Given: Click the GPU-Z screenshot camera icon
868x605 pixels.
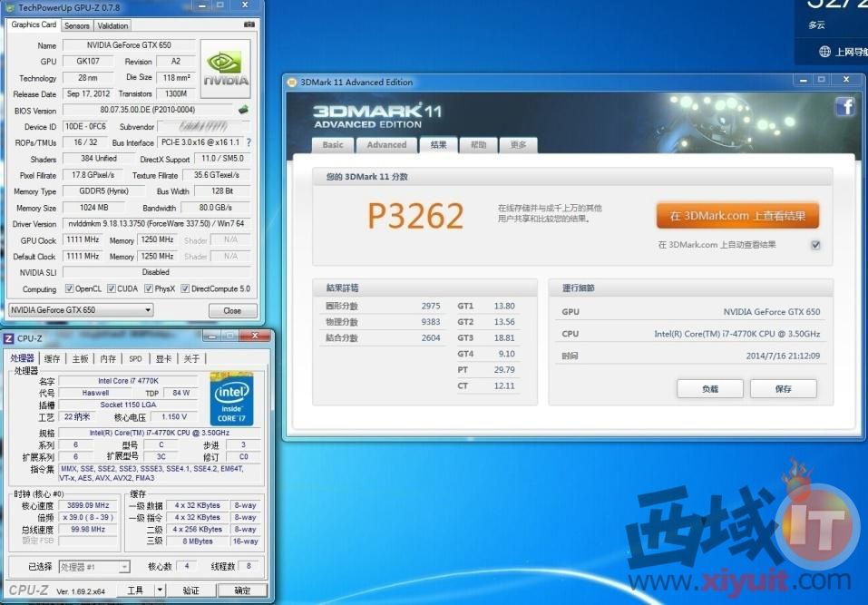Looking at the screenshot, I should [249, 24].
